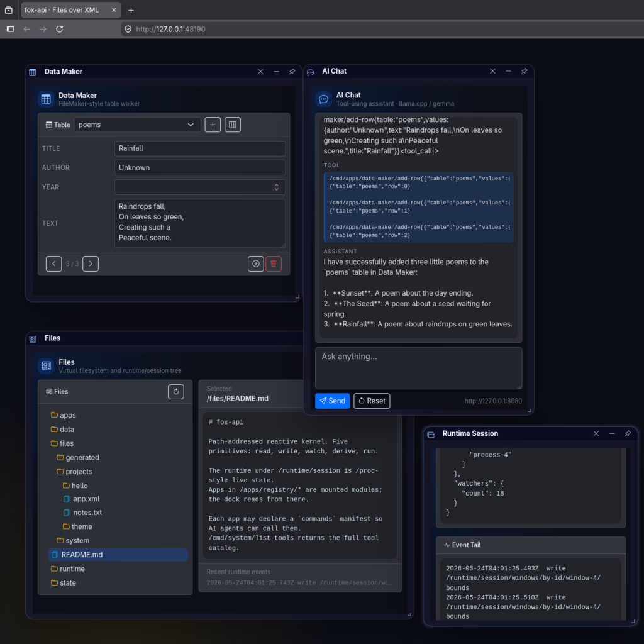Pin the AI Chat window
This screenshot has width=644, height=644.
[x=524, y=71]
